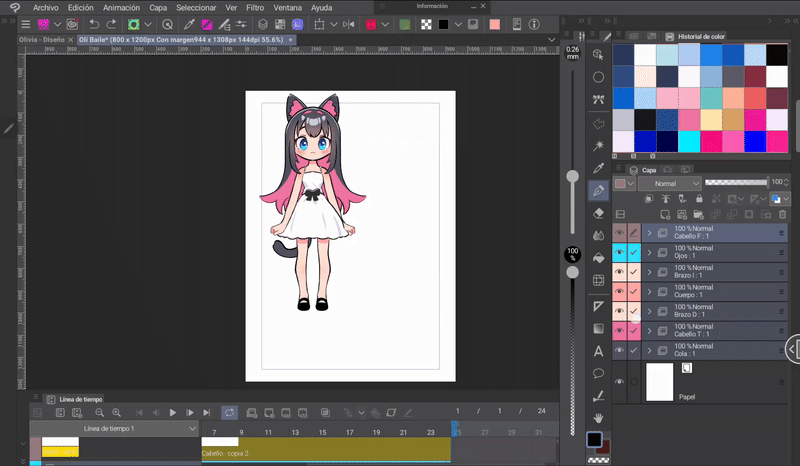The height and width of the screenshot is (466, 800).
Task: Open the Filtro menu
Action: (255, 7)
